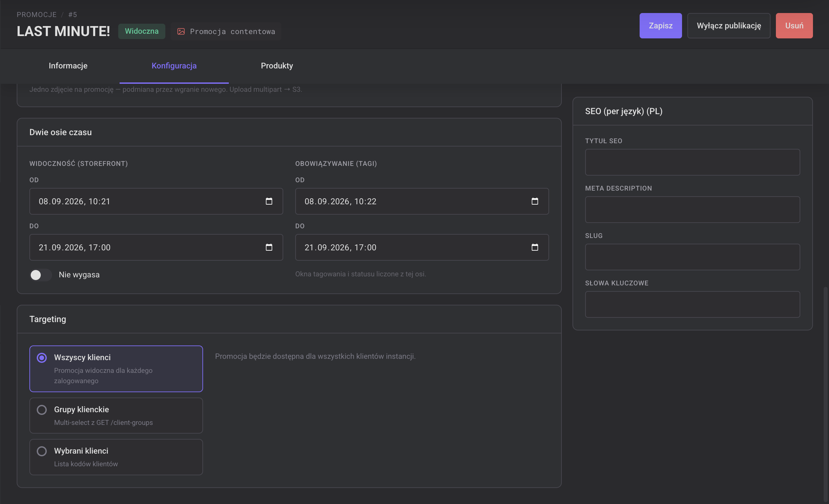Open calendar picker for Widoczność DO date
Screen dimensions: 829x504
[x=269, y=247]
